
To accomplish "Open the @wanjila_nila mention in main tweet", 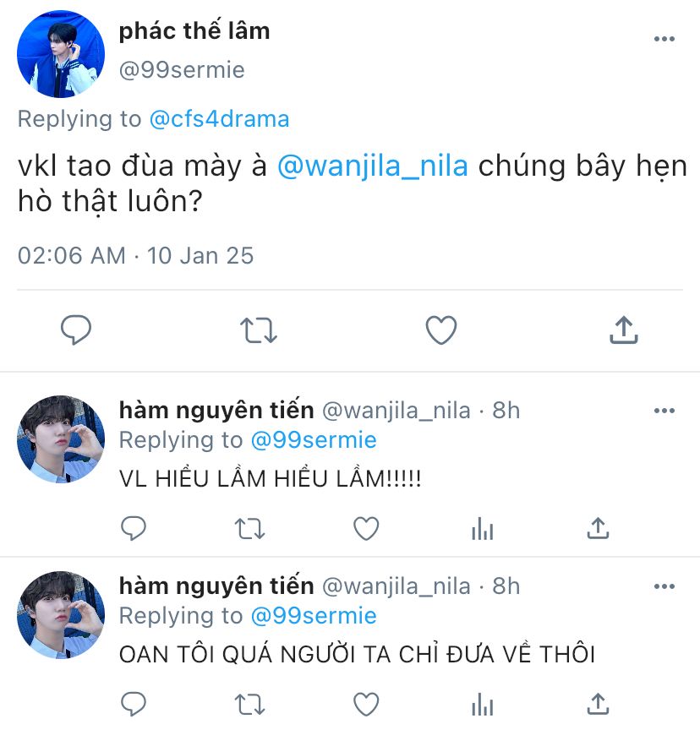I will (373, 166).
